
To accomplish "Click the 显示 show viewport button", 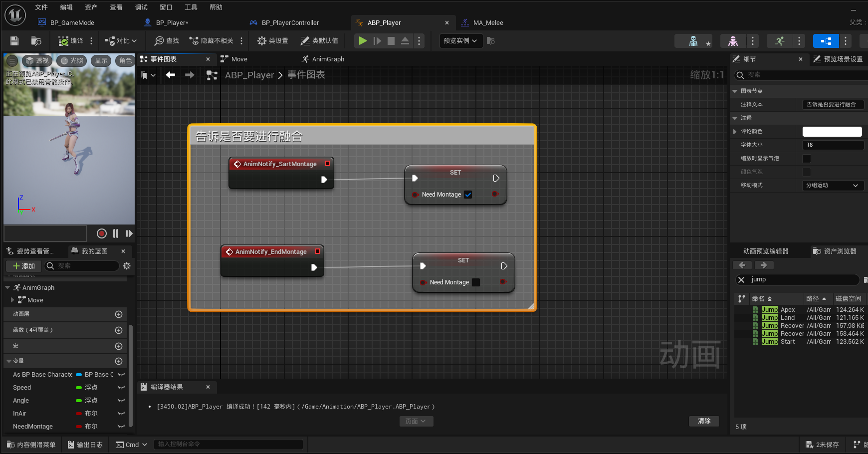I will click(x=101, y=61).
